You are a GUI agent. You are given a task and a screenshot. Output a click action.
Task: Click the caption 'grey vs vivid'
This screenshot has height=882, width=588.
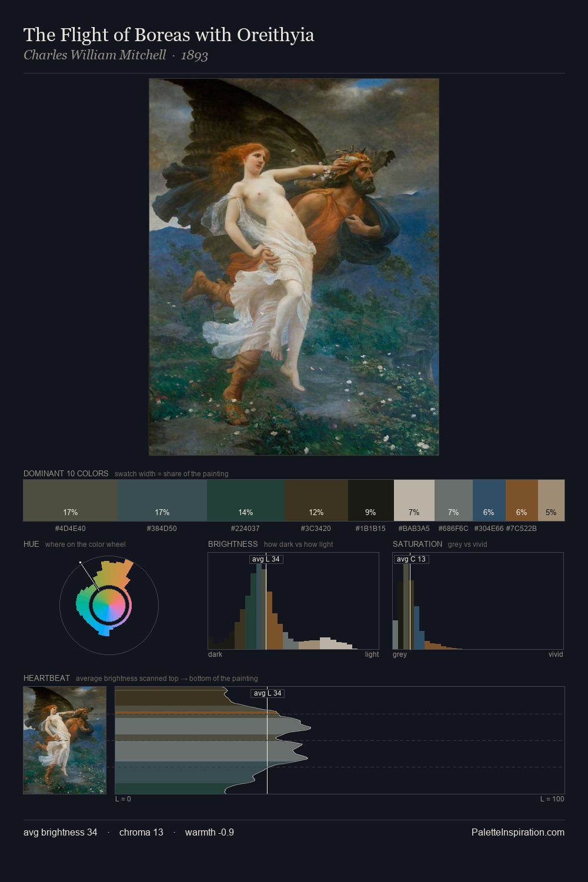pos(467,544)
